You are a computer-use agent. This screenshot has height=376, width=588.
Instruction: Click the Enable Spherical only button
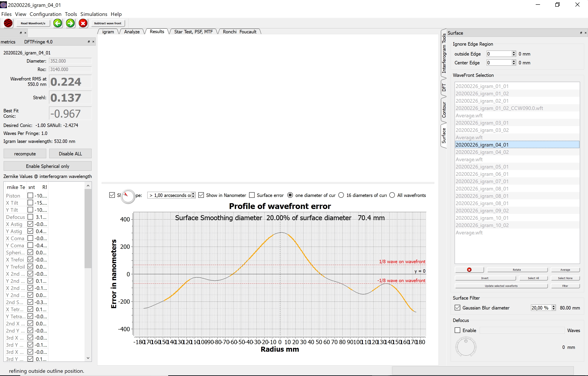point(48,166)
